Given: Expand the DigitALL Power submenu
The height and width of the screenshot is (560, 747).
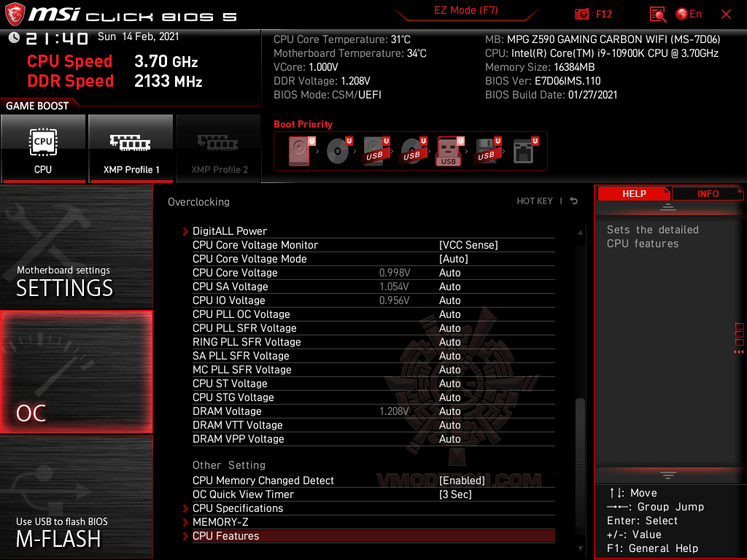Looking at the screenshot, I should coord(230,230).
